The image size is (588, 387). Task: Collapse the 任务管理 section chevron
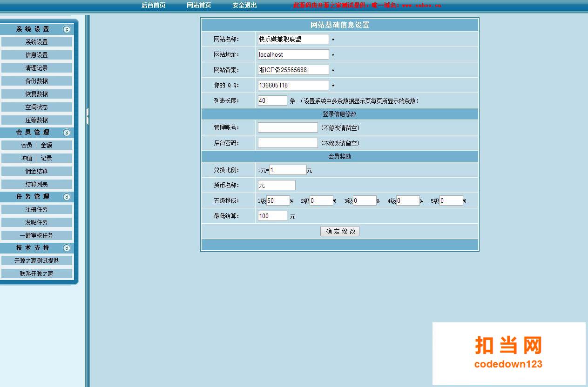[x=67, y=197]
